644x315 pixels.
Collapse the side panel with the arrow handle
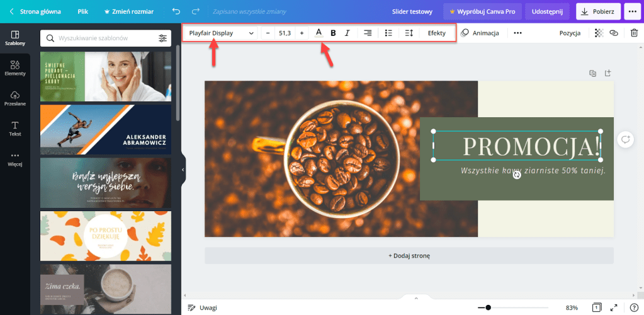pos(183,169)
